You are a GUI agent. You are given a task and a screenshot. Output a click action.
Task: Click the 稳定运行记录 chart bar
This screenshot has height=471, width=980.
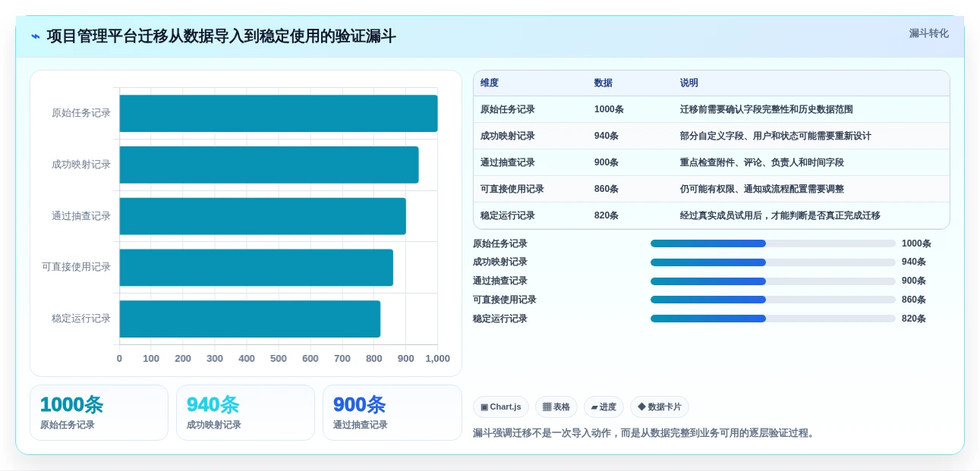(250, 319)
